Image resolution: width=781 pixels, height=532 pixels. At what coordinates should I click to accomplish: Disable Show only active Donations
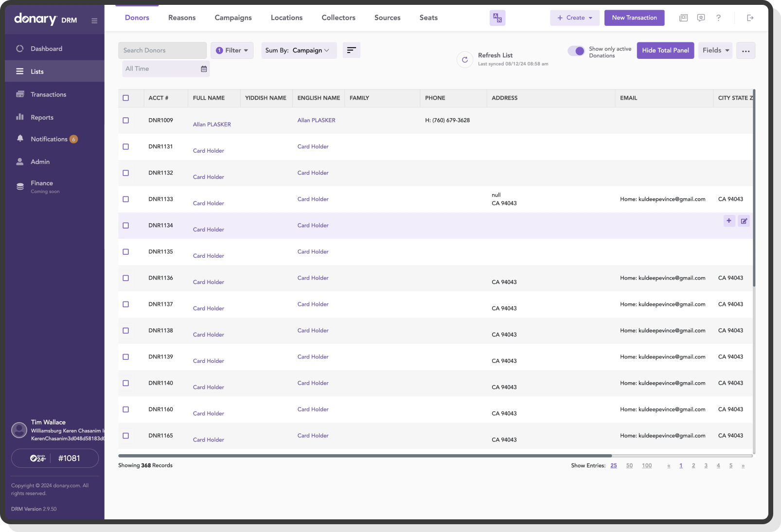577,51
